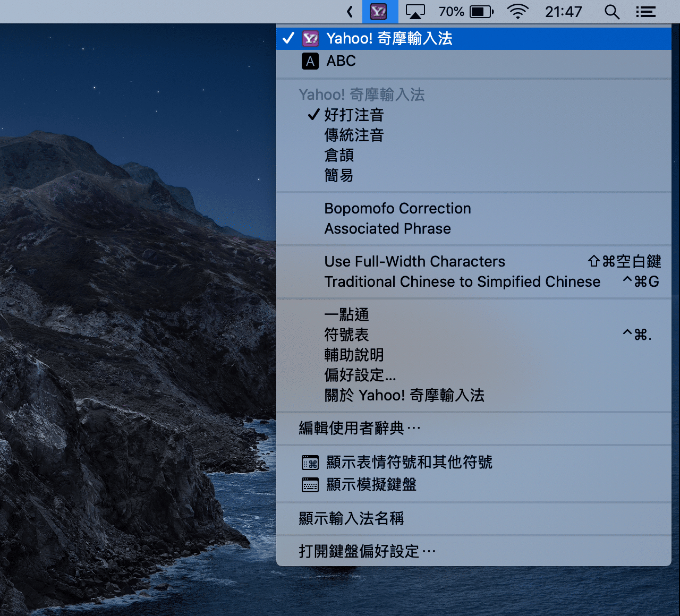Open 輔助說明 help item

point(474,355)
